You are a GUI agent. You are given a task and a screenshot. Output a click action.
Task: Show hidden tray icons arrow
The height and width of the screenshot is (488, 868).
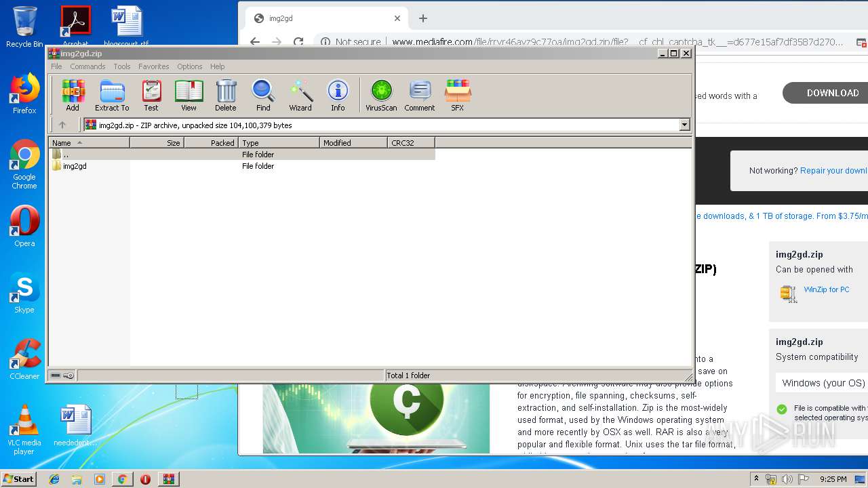[756, 479]
